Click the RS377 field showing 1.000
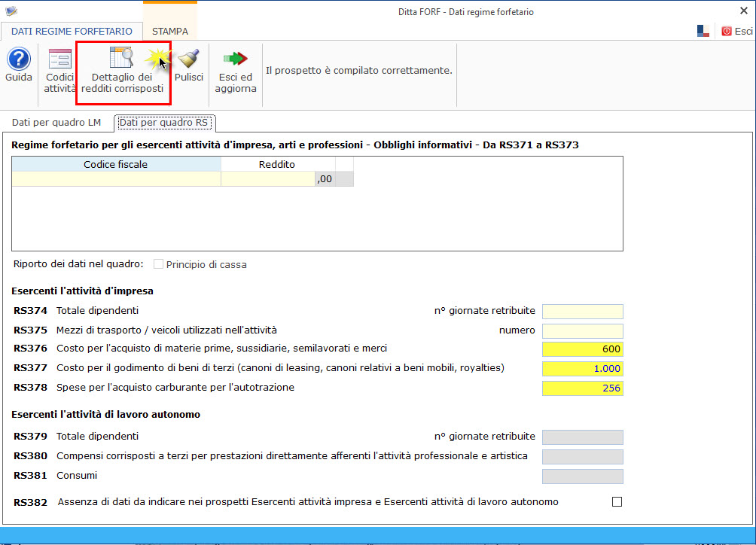The width and height of the screenshot is (756, 545). [582, 369]
